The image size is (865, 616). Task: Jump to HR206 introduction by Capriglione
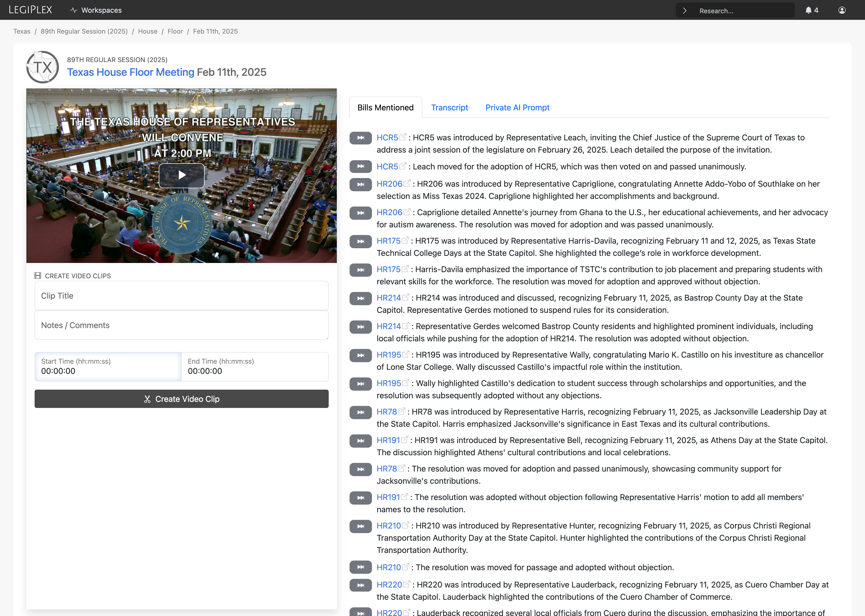coord(361,184)
